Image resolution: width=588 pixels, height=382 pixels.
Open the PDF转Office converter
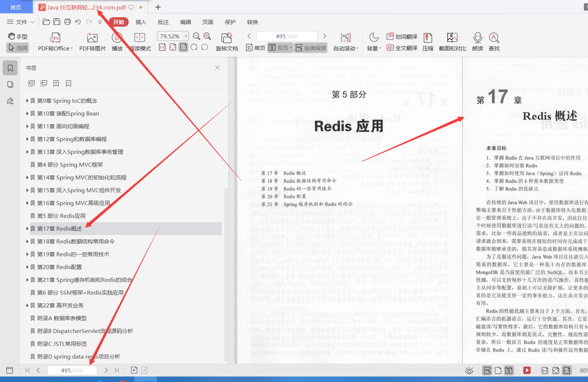55,42
